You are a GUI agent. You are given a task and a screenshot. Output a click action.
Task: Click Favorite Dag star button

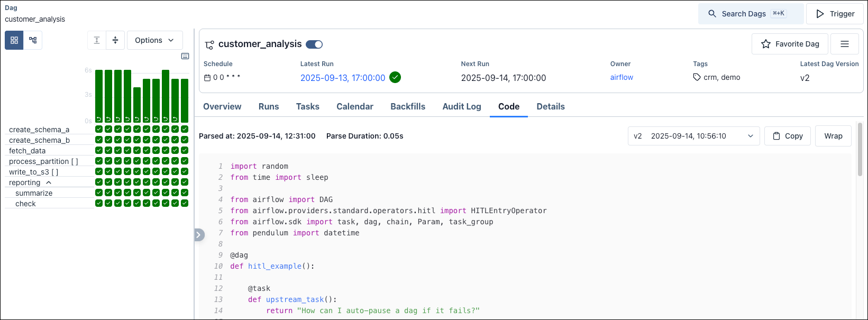[x=790, y=44]
